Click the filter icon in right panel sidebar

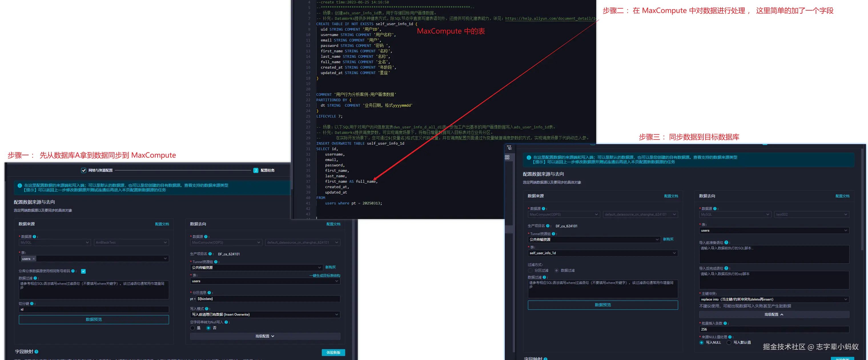pos(509,148)
